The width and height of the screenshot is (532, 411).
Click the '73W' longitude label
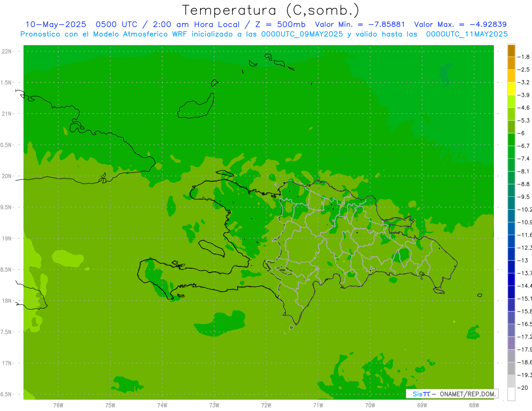point(214,405)
